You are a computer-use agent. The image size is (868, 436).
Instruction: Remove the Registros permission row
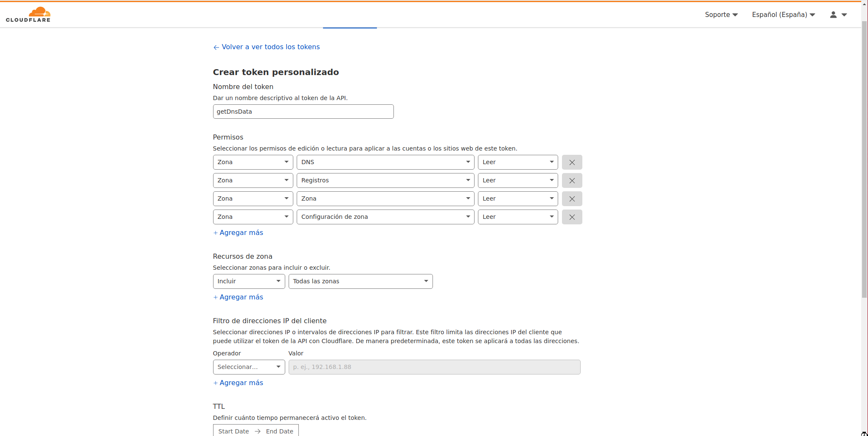tap(571, 181)
